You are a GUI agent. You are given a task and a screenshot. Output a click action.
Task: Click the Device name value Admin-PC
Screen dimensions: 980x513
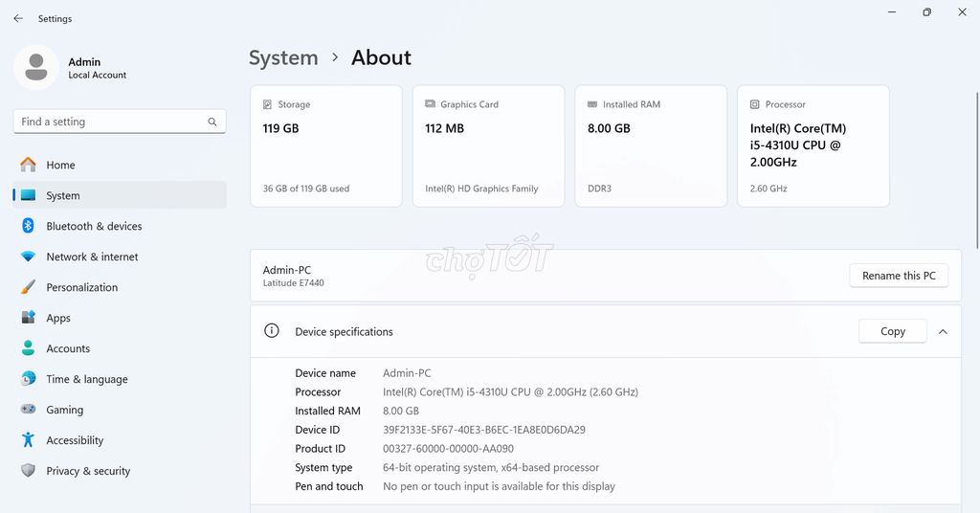(x=407, y=373)
